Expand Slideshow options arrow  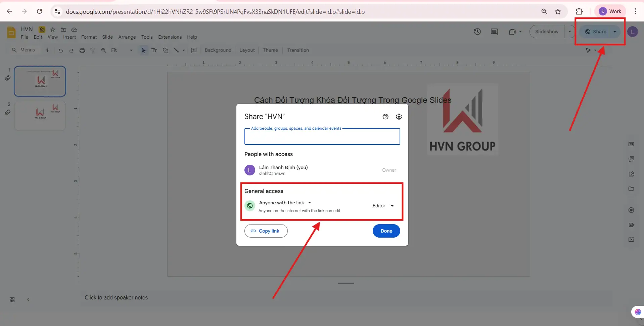pyautogui.click(x=569, y=32)
